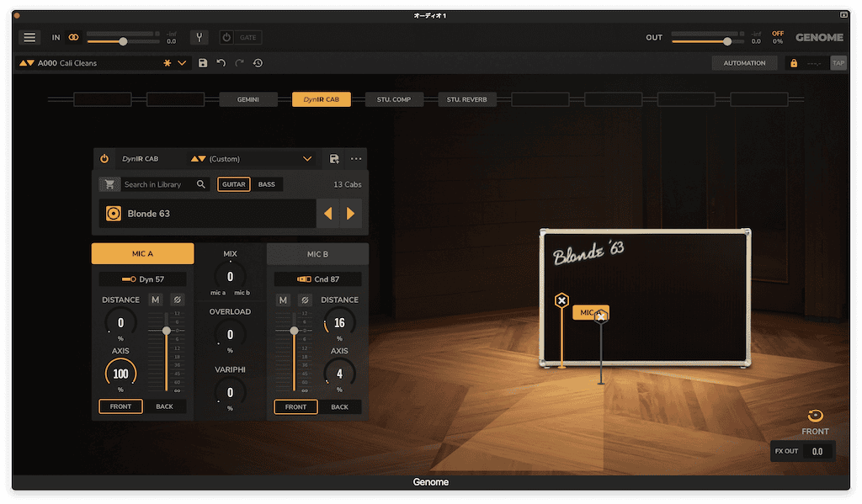Click the empty slot before GEMINI

click(x=175, y=99)
